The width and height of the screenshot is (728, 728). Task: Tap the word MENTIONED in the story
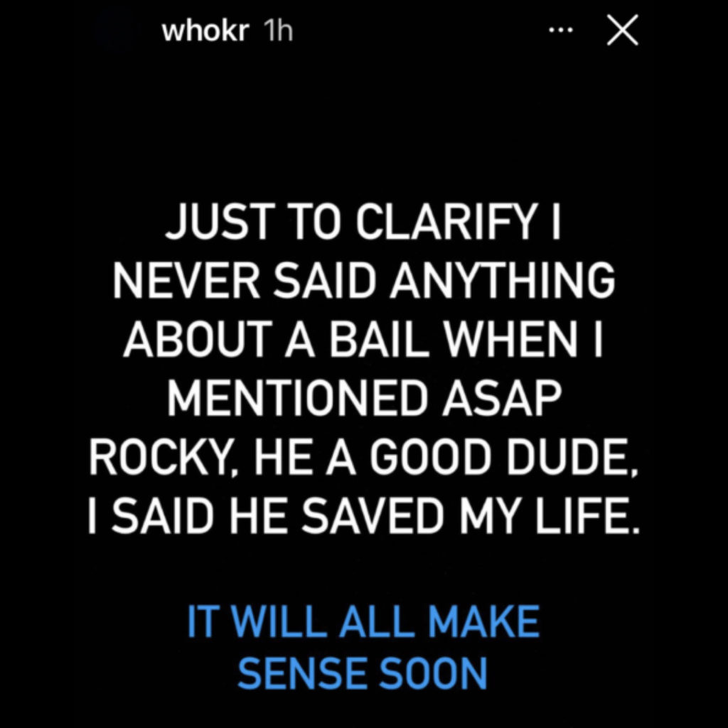pyautogui.click(x=296, y=398)
